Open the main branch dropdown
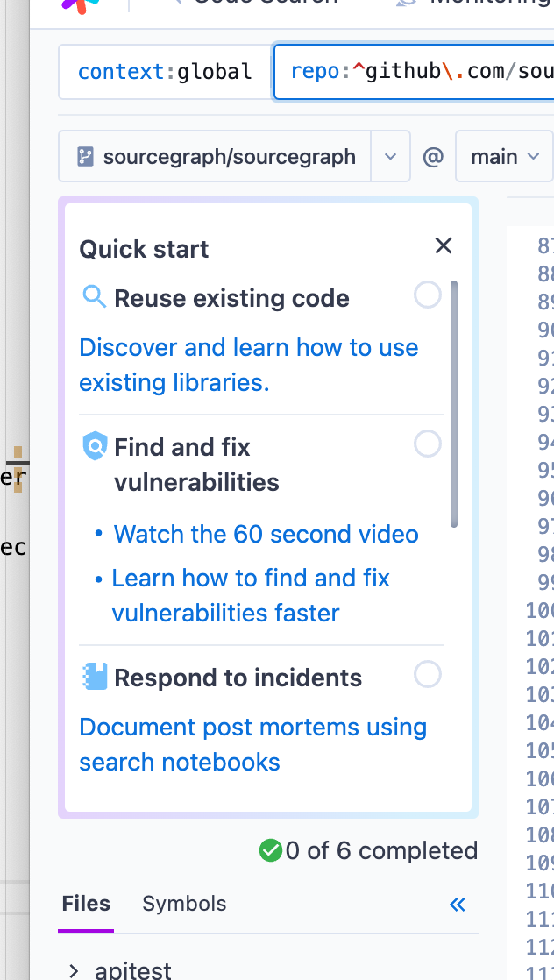The image size is (554, 980). (x=505, y=156)
